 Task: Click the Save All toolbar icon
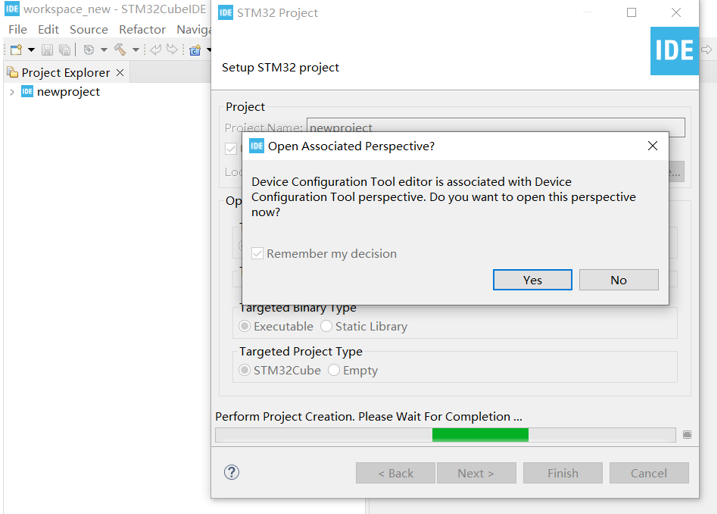65,49
